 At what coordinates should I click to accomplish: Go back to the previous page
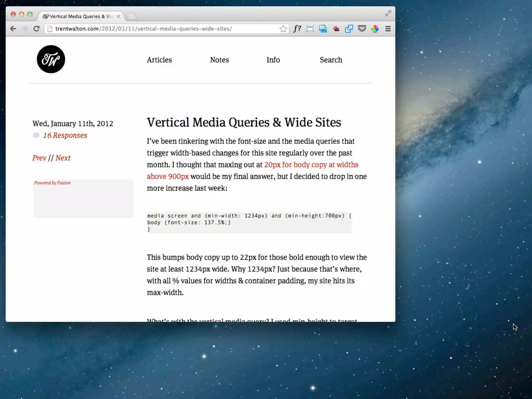pos(13,29)
